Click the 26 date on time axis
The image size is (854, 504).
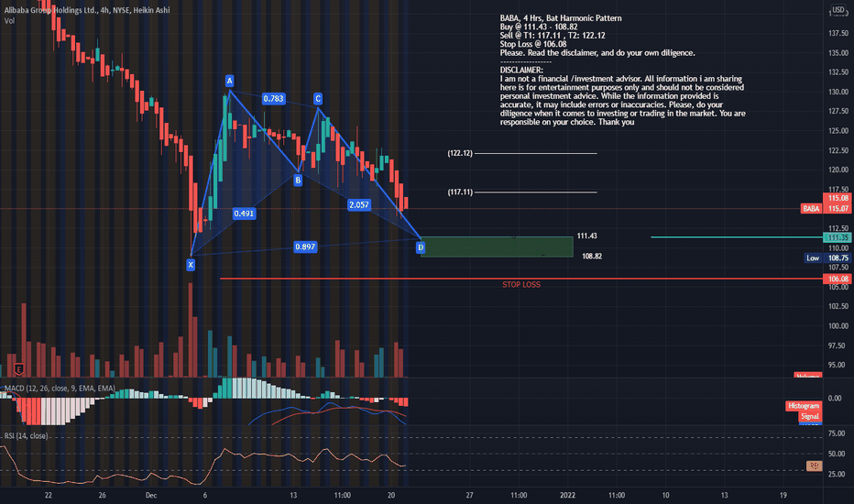[103, 495]
